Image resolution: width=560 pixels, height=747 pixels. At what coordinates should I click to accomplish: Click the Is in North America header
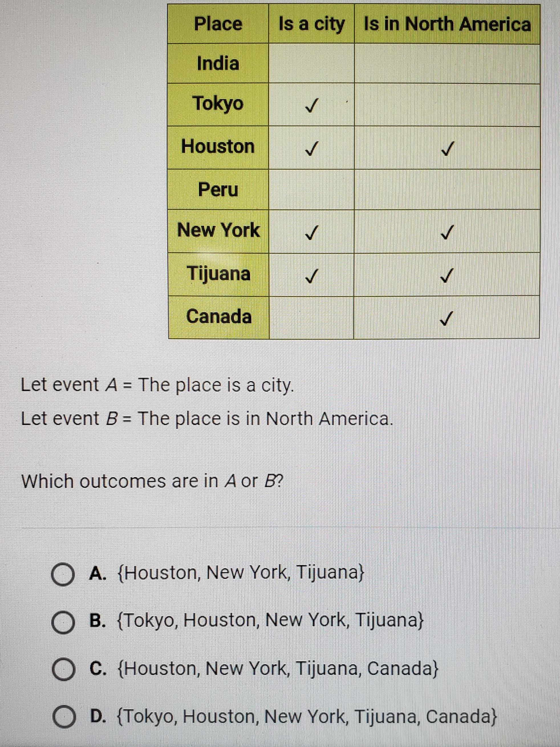[x=447, y=24]
